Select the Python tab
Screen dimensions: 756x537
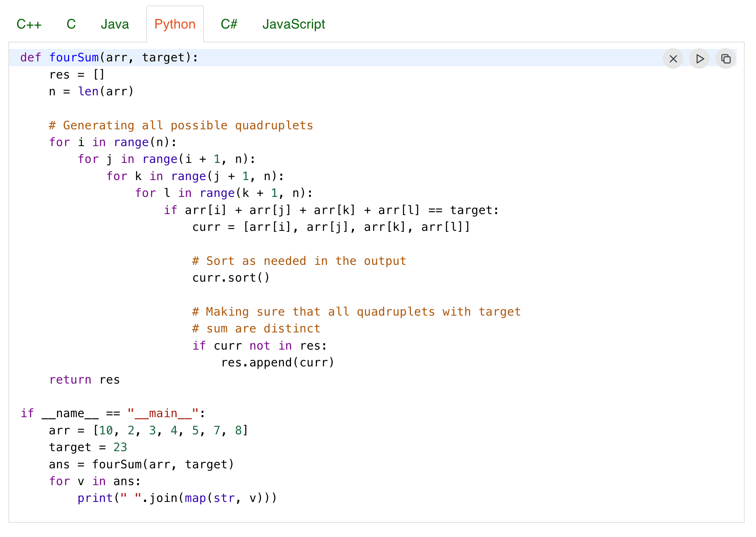pyautogui.click(x=175, y=24)
